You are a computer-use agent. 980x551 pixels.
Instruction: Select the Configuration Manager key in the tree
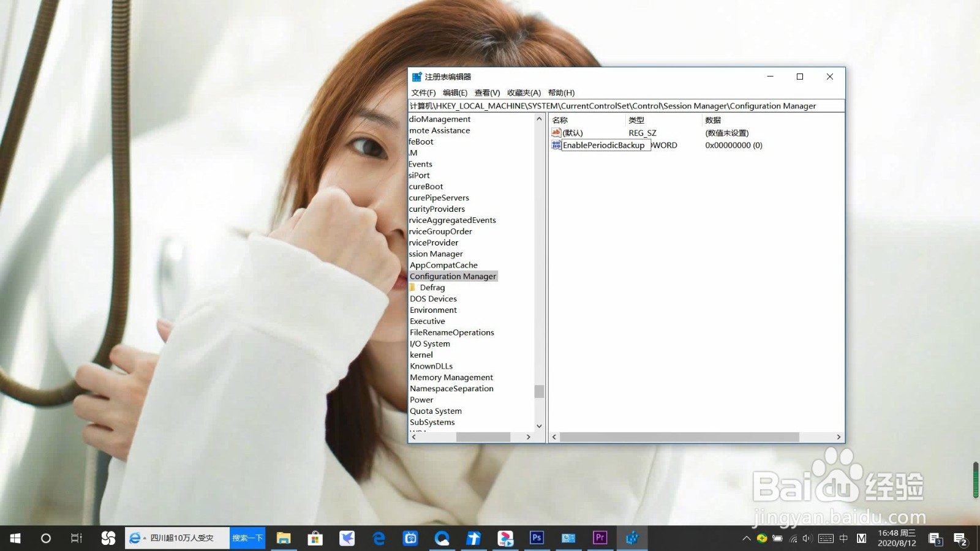click(453, 276)
